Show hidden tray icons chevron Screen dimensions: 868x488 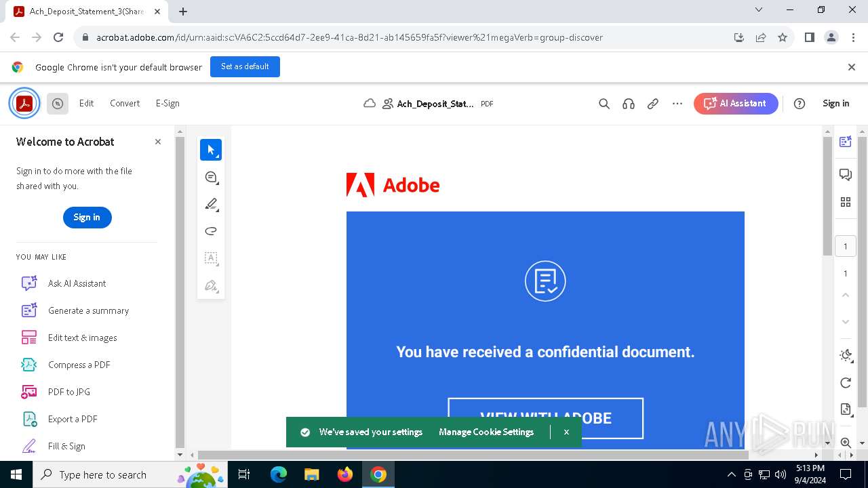coord(731,474)
